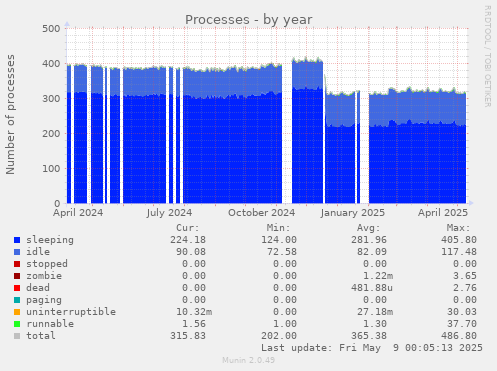Select the 'uninterruptible' legend label
Image resolution: width=497 pixels, height=371 pixels.
coord(71,312)
